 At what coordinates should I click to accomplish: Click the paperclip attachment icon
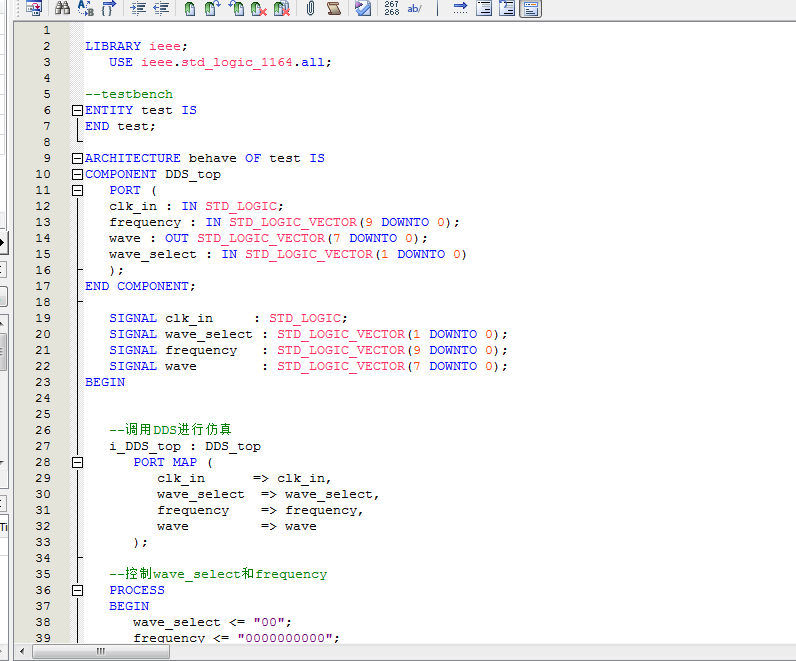pos(310,9)
